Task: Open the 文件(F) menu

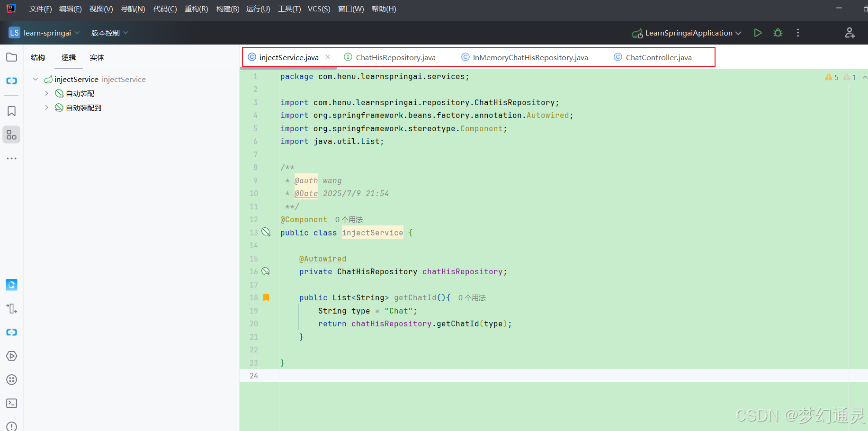Action: point(40,9)
